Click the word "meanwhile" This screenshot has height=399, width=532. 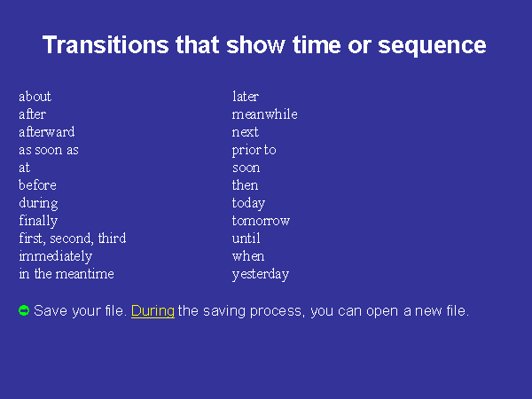pyautogui.click(x=264, y=114)
